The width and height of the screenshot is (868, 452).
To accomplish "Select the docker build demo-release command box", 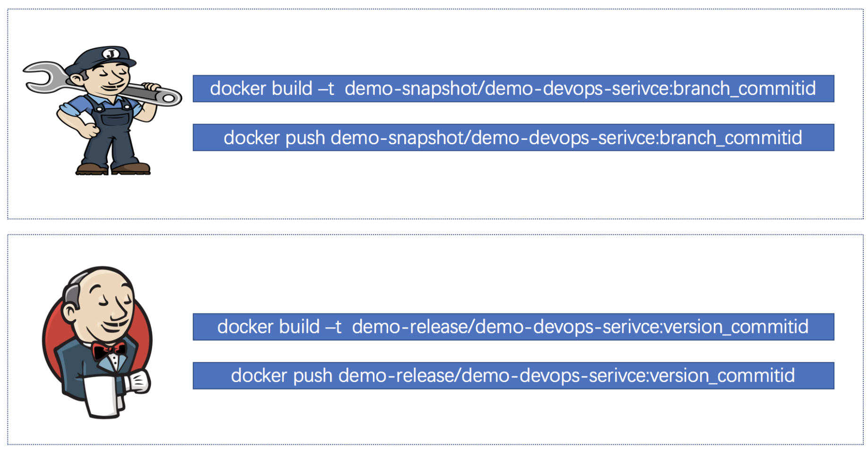I will [x=513, y=327].
